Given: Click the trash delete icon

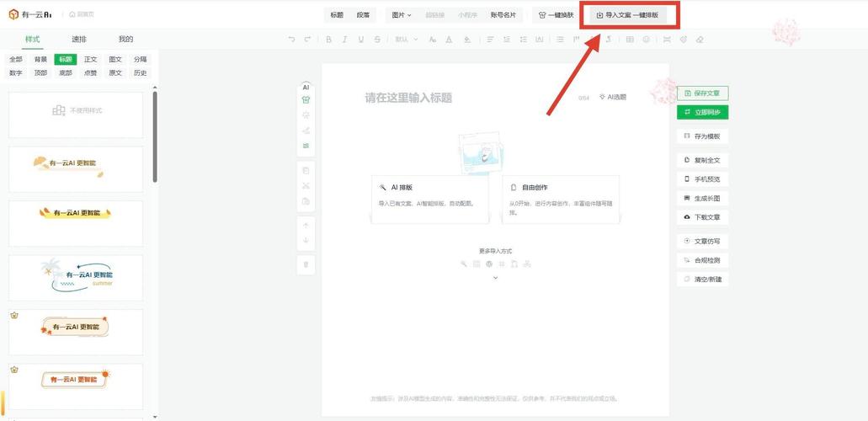Looking at the screenshot, I should coord(306,264).
